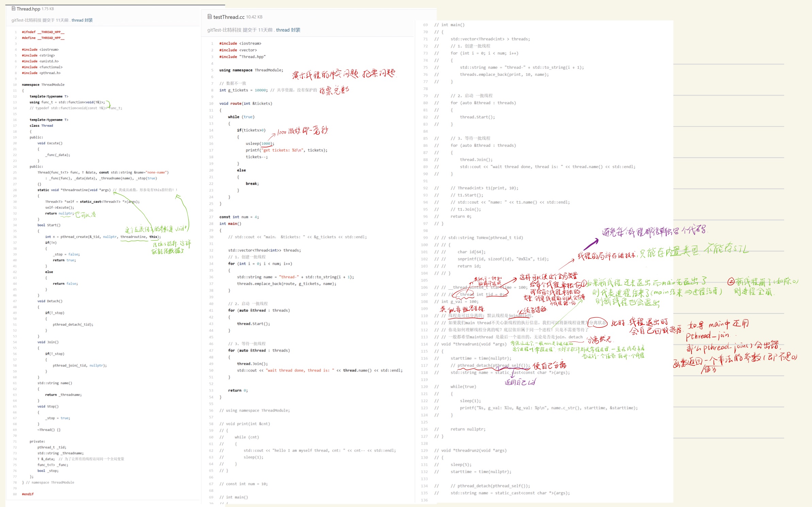Click the gitTest-比特科技 author name under testThread.cc
Image resolution: width=812 pixels, height=507 pixels.
point(224,30)
